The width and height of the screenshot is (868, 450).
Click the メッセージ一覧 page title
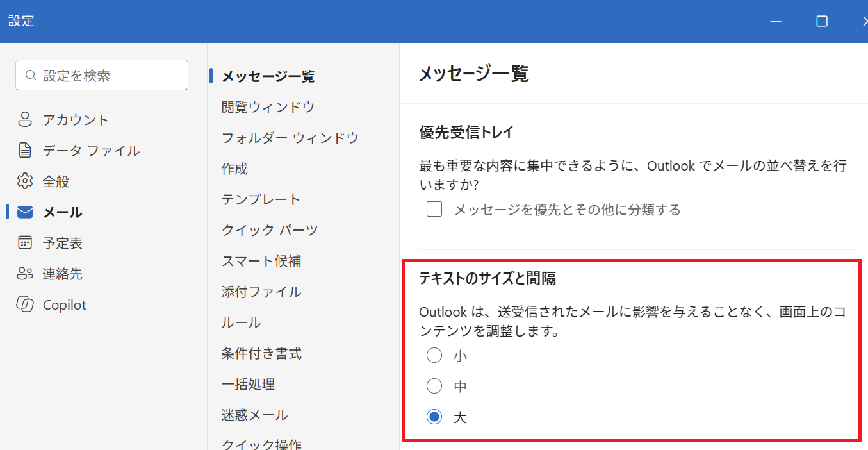point(473,74)
